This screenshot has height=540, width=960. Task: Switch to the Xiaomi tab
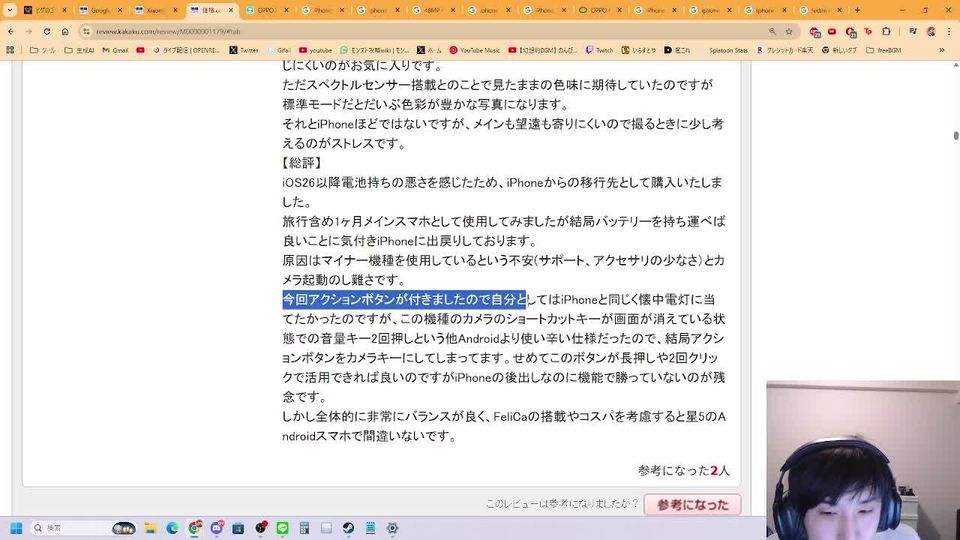coord(156,10)
